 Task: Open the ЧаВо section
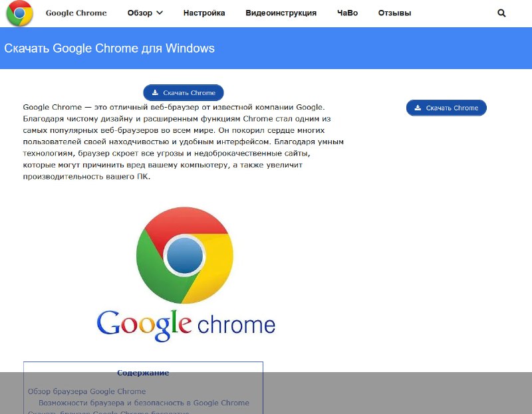(x=347, y=13)
